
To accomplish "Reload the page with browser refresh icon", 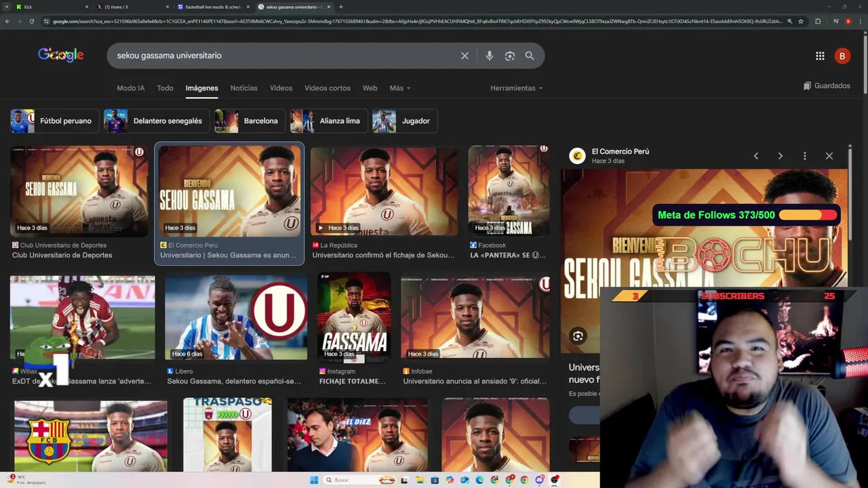I will (x=31, y=21).
